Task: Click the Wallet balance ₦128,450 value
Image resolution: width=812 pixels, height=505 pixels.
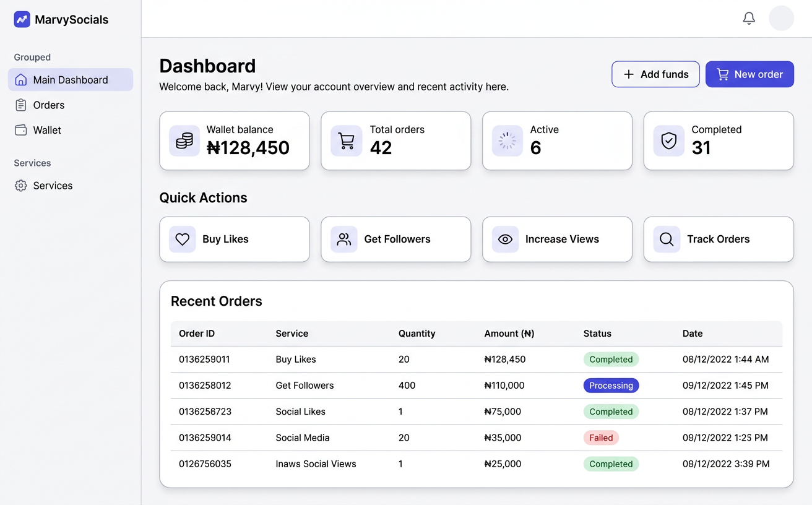Action: coord(248,148)
